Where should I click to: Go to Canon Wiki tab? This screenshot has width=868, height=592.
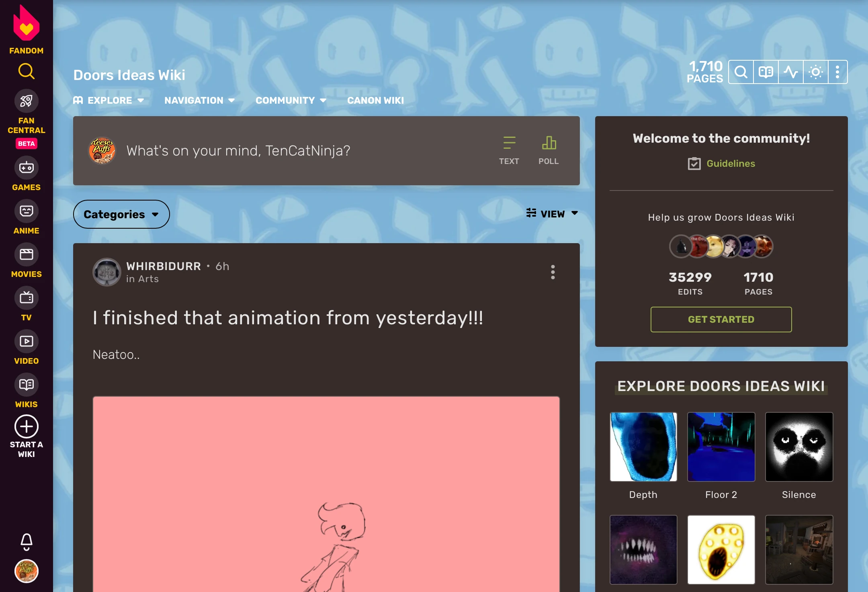tap(375, 100)
